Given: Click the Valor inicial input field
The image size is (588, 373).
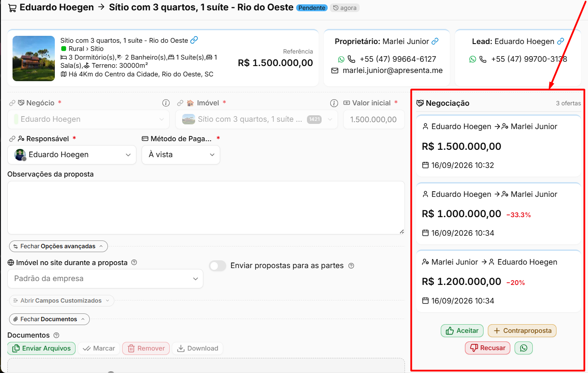Looking at the screenshot, I should pos(374,119).
